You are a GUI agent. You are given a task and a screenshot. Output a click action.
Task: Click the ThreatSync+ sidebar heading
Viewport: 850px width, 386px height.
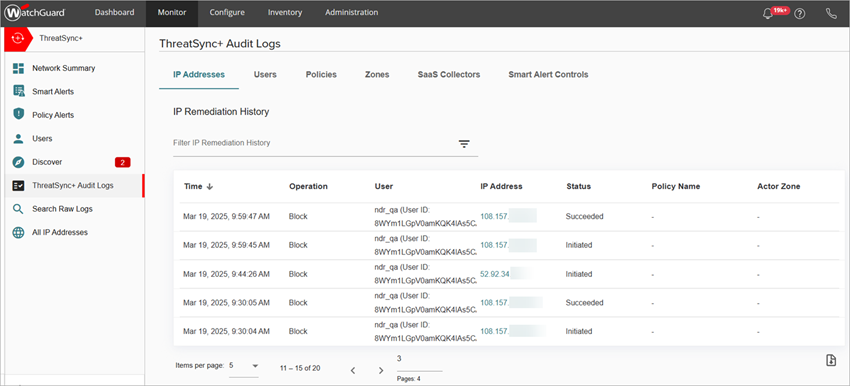click(x=61, y=38)
